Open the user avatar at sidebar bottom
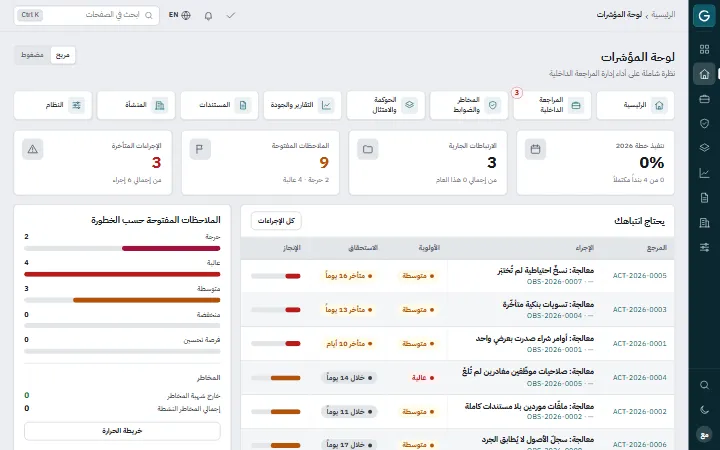The height and width of the screenshot is (450, 720). [704, 434]
